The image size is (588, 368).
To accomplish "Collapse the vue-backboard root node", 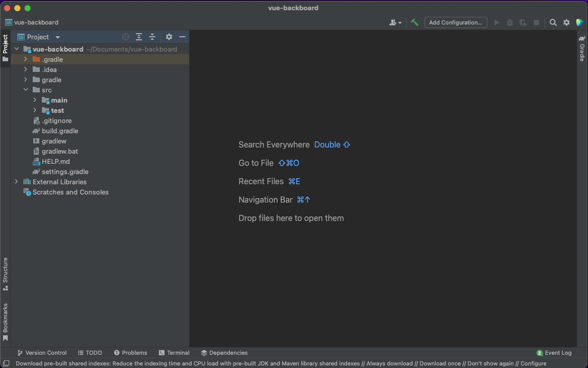I will pyautogui.click(x=16, y=49).
